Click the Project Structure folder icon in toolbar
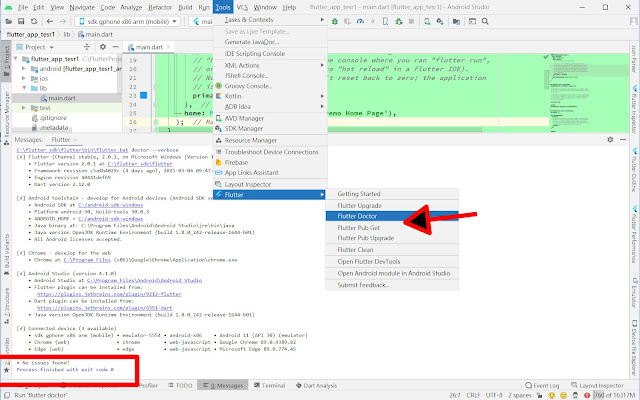The image size is (640, 400). (456, 21)
